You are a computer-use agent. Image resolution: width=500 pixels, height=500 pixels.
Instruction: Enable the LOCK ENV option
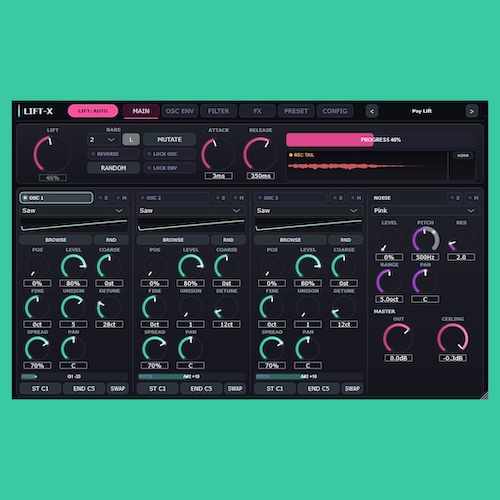[x=169, y=168]
